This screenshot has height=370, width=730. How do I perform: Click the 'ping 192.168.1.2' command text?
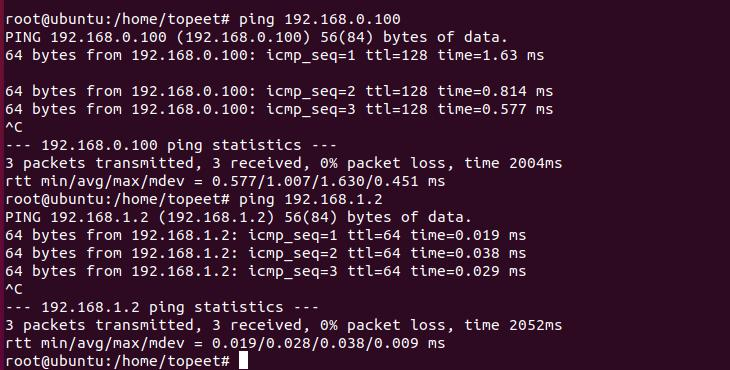tap(311, 199)
